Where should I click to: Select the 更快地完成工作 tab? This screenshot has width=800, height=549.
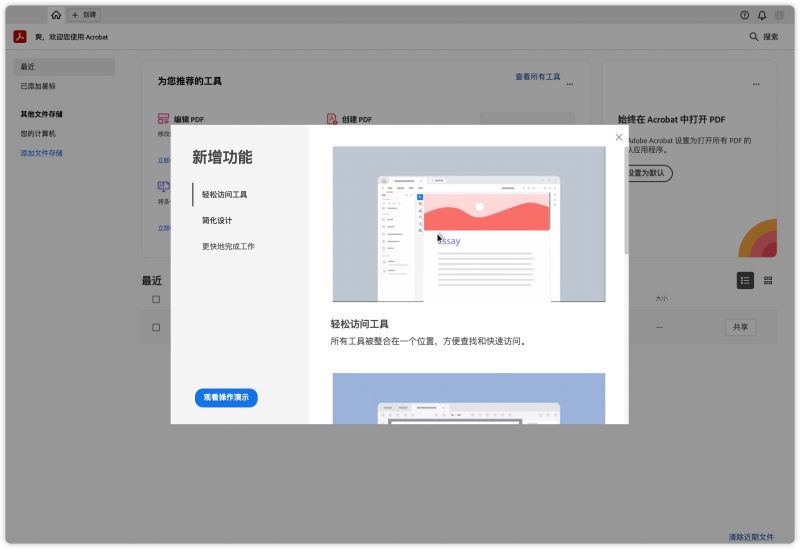coord(228,246)
